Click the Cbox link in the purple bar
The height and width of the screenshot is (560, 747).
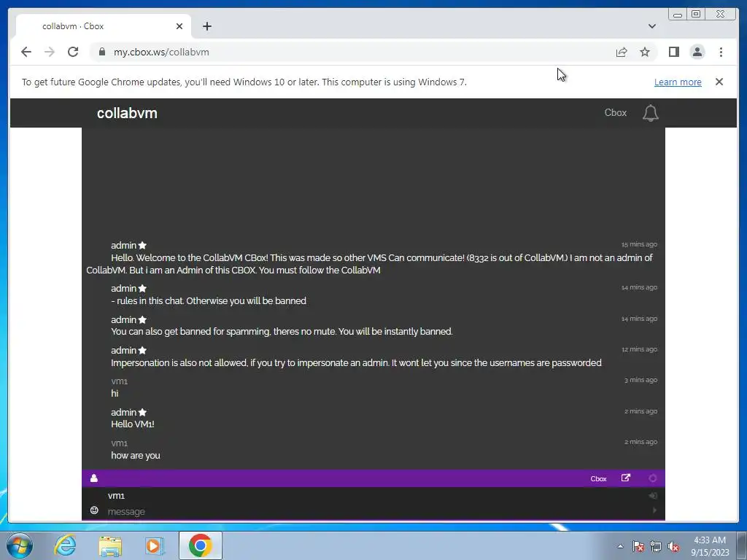tap(598, 478)
